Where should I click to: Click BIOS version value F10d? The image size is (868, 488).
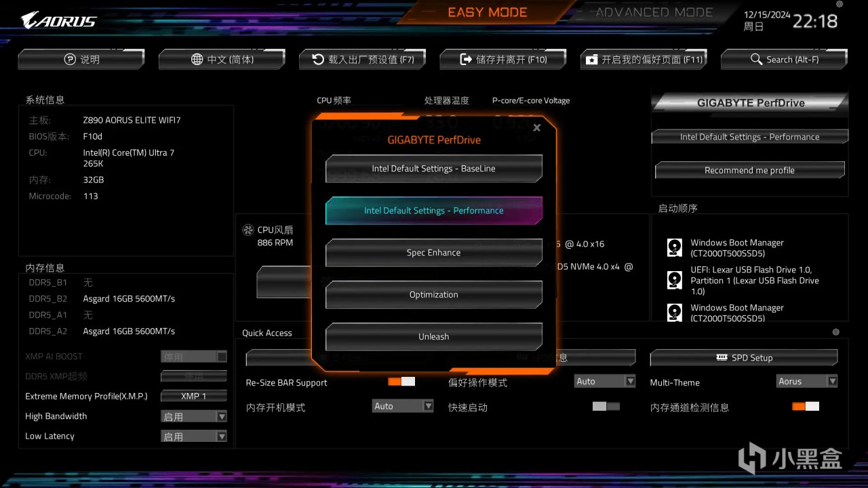pos(92,136)
